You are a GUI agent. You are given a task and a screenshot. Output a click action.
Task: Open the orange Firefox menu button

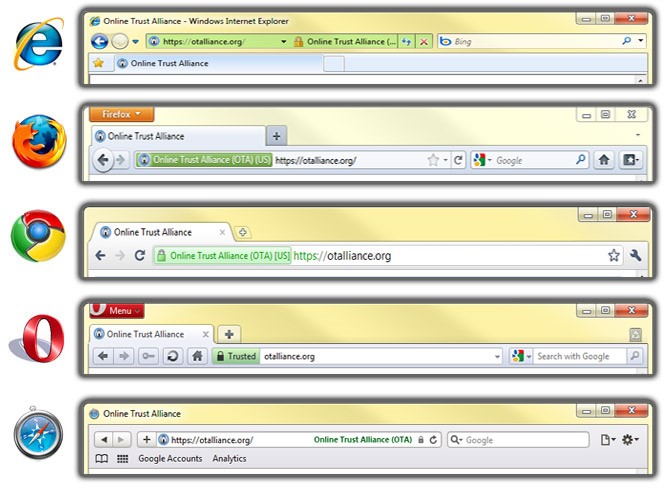tap(122, 114)
